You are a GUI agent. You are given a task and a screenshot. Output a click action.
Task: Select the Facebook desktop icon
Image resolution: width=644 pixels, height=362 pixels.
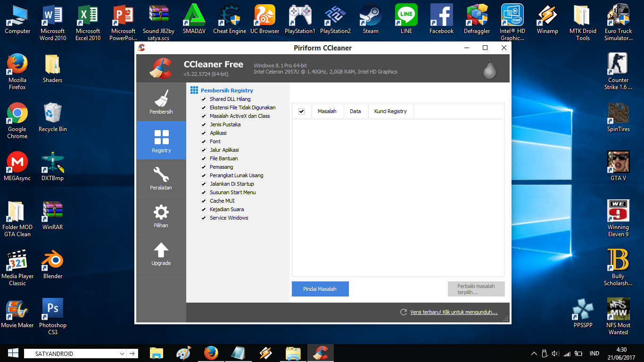tap(442, 20)
